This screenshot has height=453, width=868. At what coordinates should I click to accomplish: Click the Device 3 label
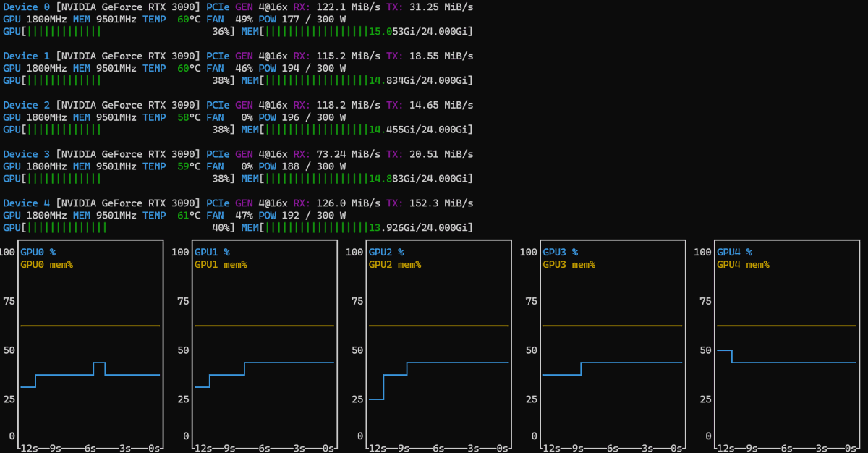coord(27,154)
